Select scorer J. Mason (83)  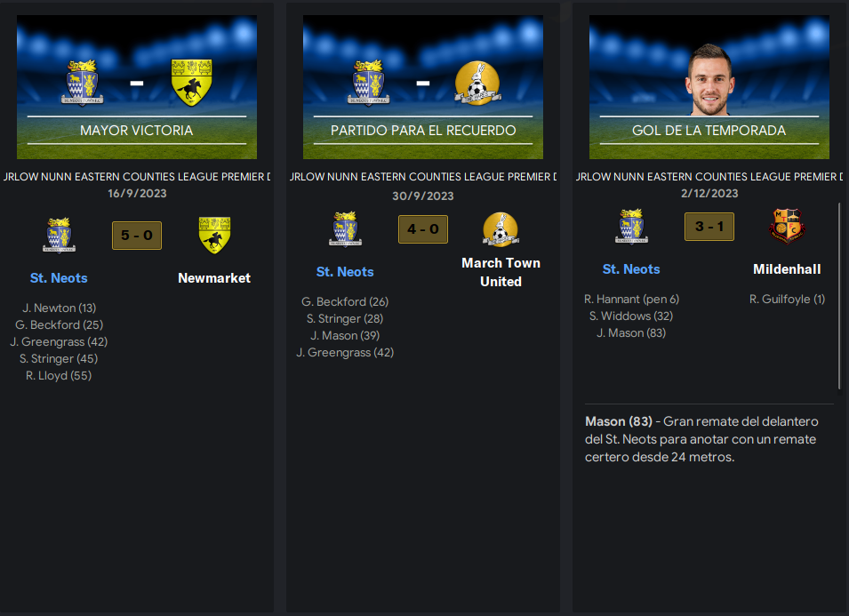tap(631, 333)
